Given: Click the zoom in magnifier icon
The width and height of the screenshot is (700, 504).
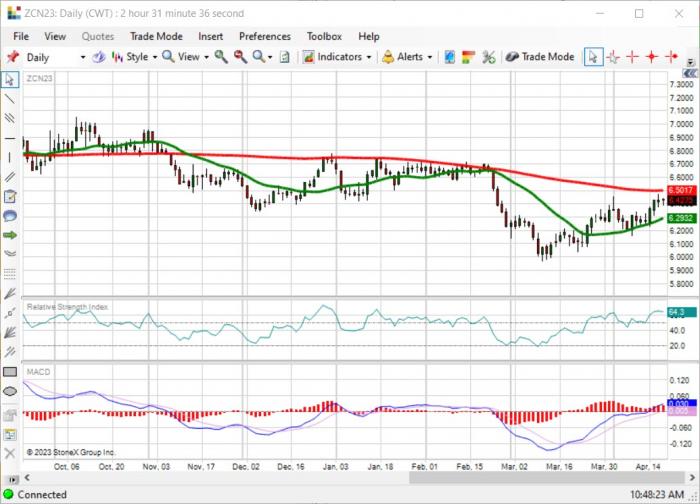Looking at the screenshot, I should pos(221,57).
